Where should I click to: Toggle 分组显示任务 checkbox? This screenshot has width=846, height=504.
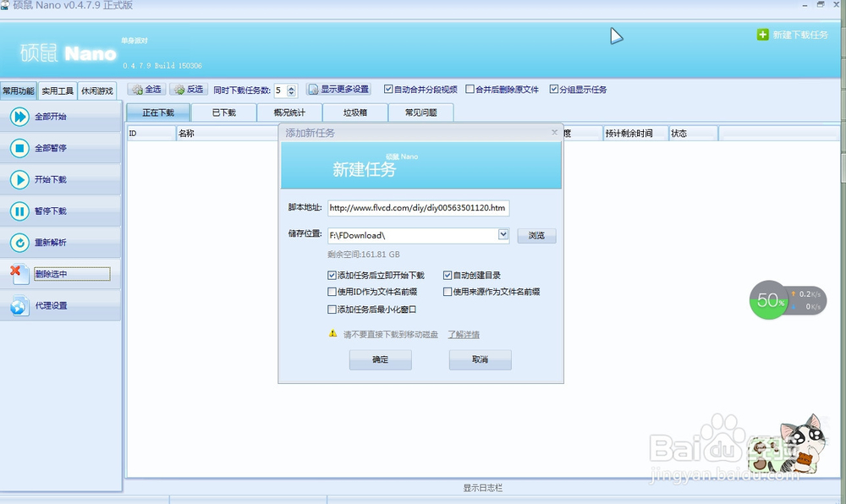[553, 90]
